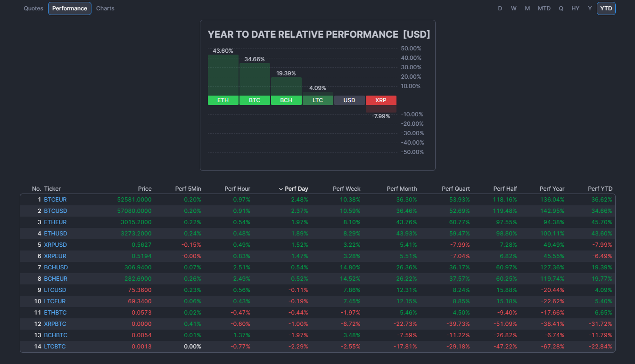Open the XRPBTC ticker link
The width and height of the screenshot is (635, 364).
(55, 324)
